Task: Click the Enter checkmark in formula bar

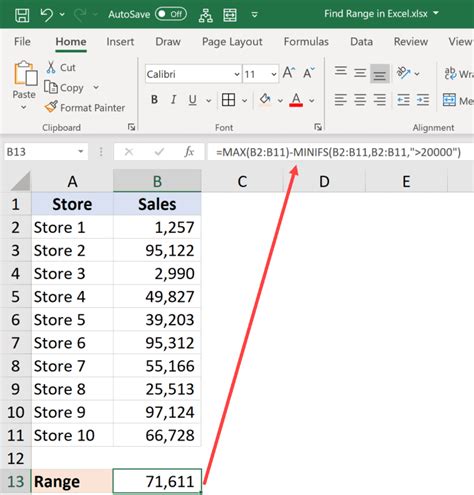Action: pos(159,152)
